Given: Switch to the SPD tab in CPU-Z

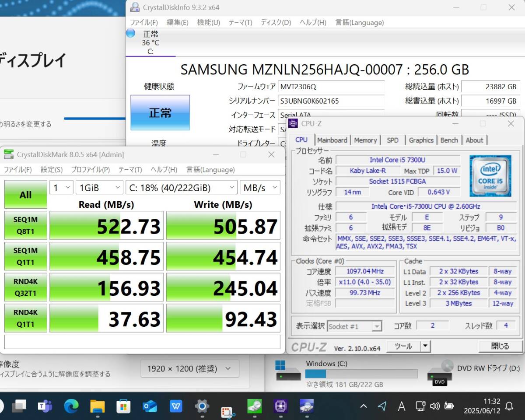Looking at the screenshot, I should coord(393,140).
